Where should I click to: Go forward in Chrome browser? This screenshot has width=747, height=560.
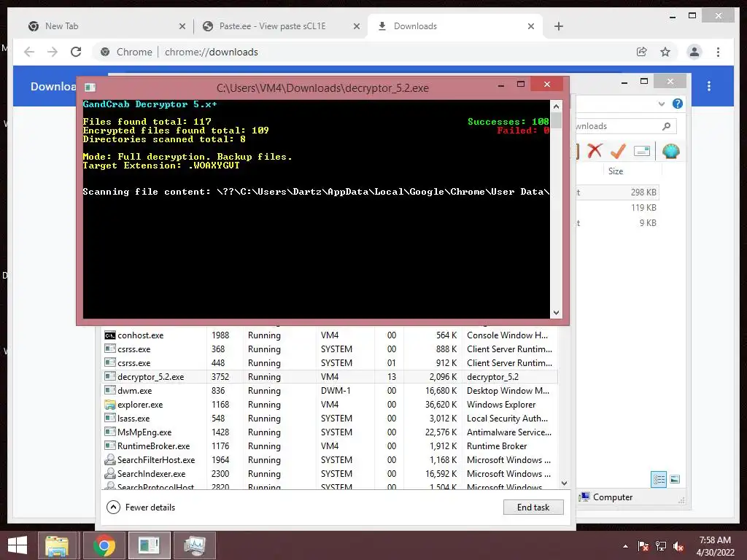point(53,52)
